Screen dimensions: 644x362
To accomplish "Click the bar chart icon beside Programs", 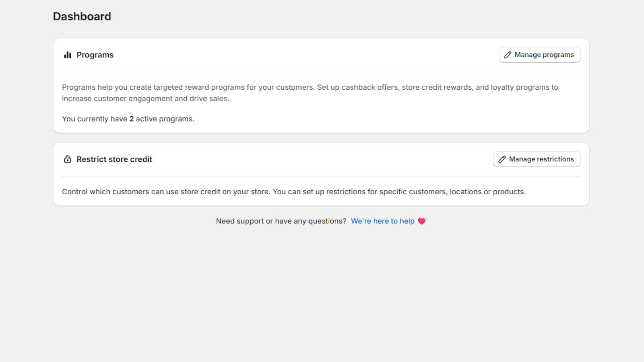I will [x=68, y=55].
